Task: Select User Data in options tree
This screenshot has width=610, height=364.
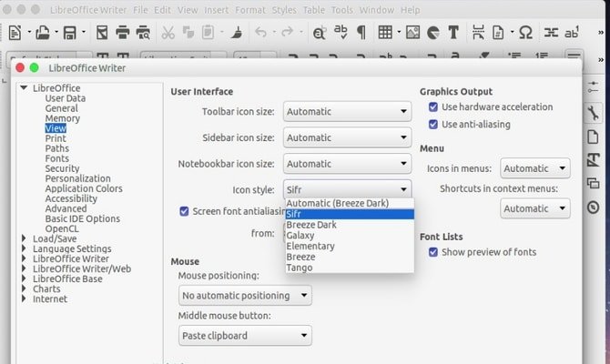Action: click(66, 98)
